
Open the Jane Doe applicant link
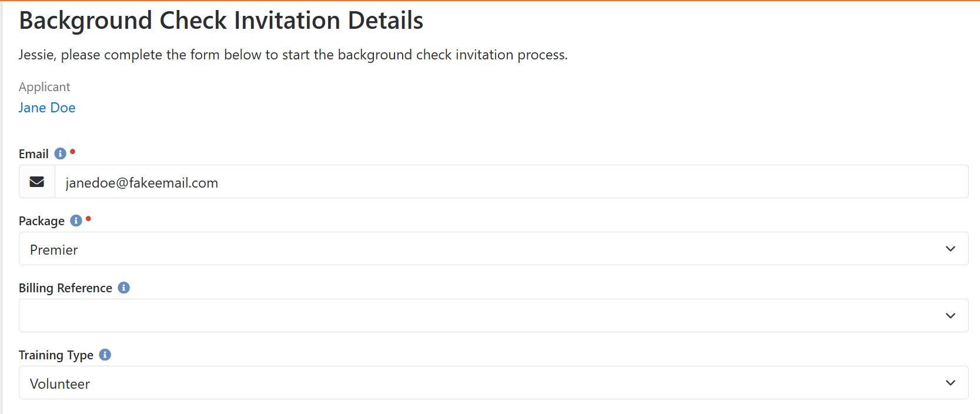pyautogui.click(x=47, y=108)
